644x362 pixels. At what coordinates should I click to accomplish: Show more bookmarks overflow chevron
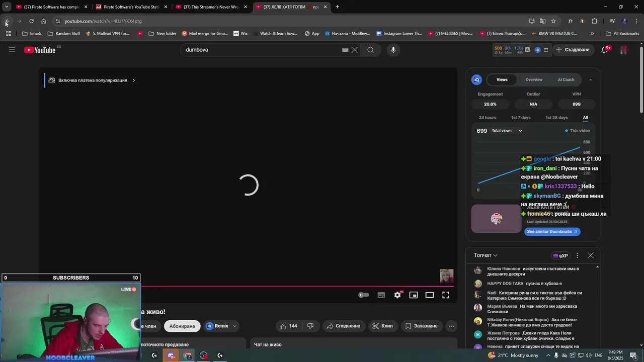pyautogui.click(x=592, y=34)
